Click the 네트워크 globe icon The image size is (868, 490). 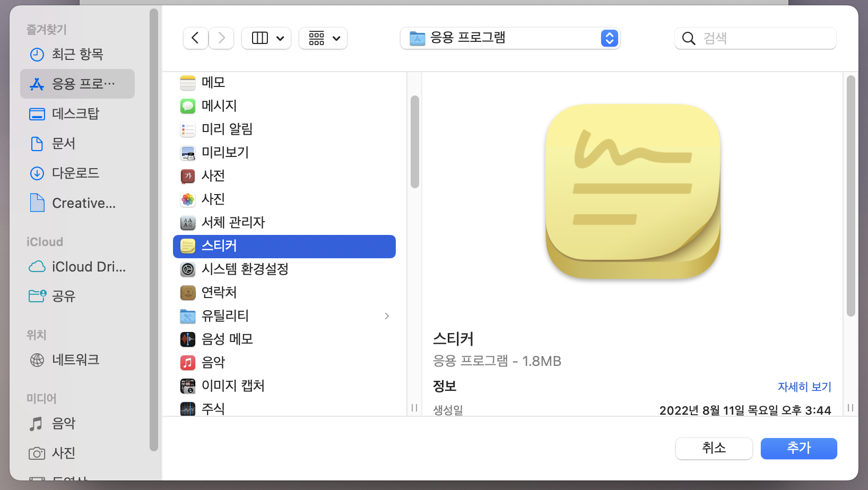click(37, 360)
